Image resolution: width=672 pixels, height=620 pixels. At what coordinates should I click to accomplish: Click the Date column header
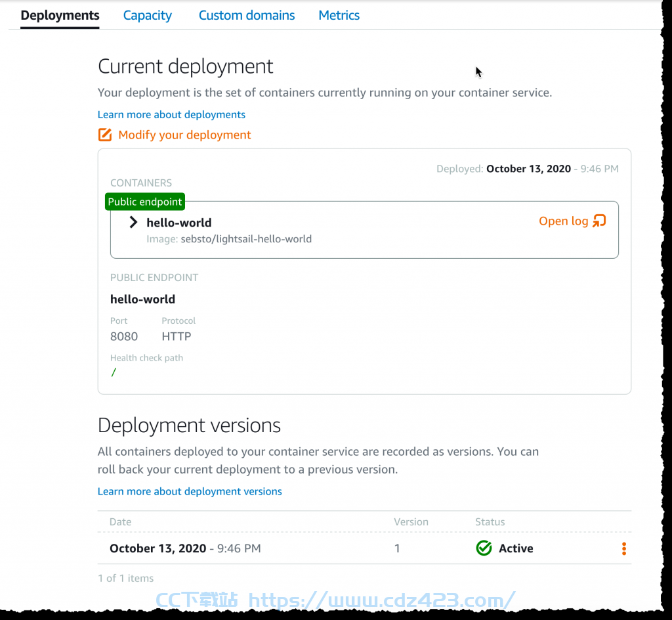click(x=121, y=522)
